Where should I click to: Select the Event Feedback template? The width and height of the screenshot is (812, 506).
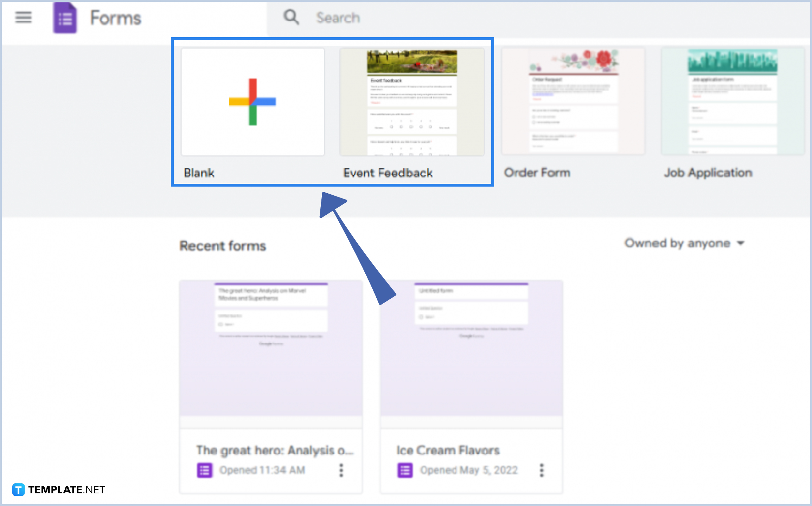pos(412,102)
